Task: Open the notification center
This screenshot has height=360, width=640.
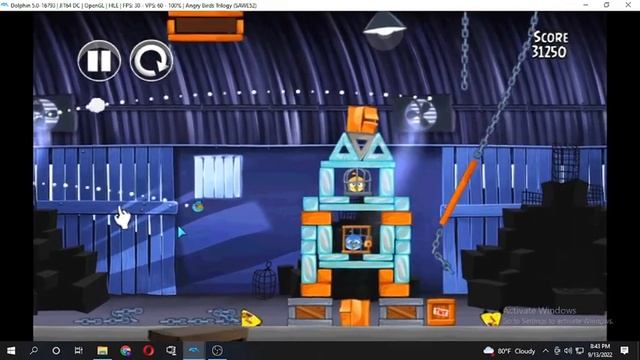Action: 624,351
